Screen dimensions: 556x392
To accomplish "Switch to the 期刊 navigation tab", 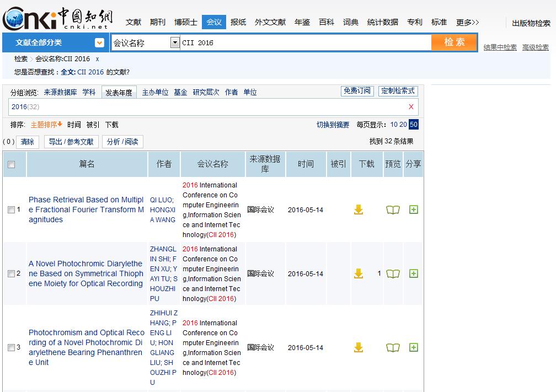I will coord(158,22).
